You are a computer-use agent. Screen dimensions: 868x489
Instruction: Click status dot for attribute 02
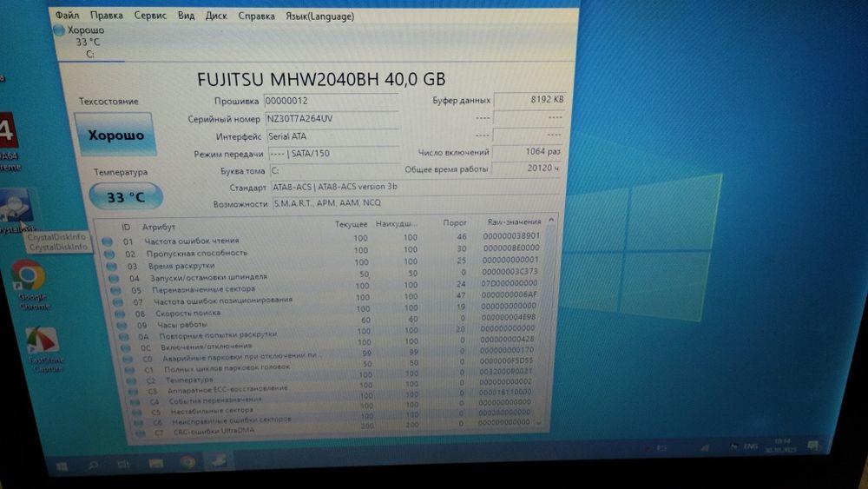click(x=109, y=254)
